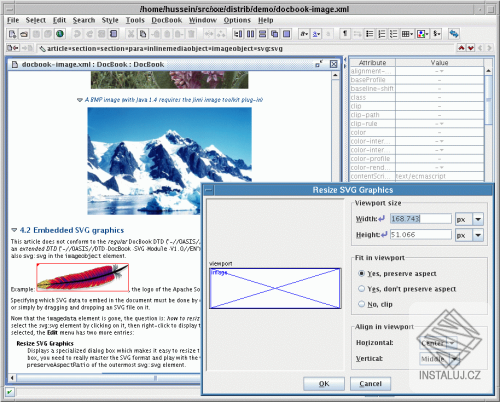Viewport: 500px width, 402px height.
Task: Click the variable list icon
Action: [394, 34]
